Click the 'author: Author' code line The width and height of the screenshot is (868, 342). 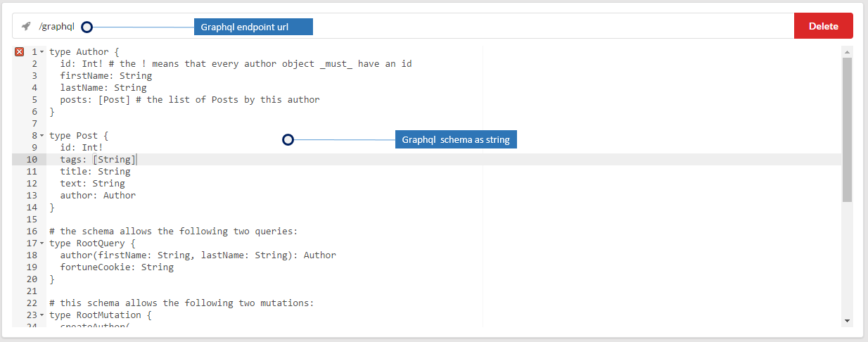pos(98,196)
